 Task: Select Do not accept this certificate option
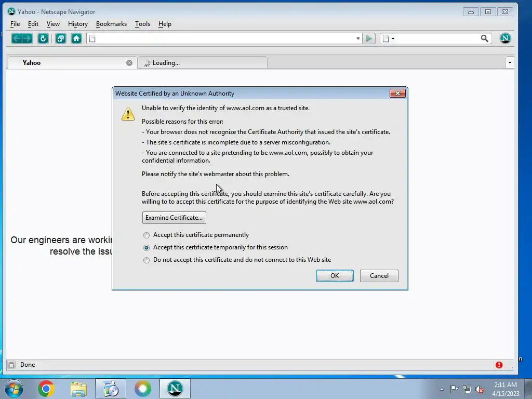(146, 260)
